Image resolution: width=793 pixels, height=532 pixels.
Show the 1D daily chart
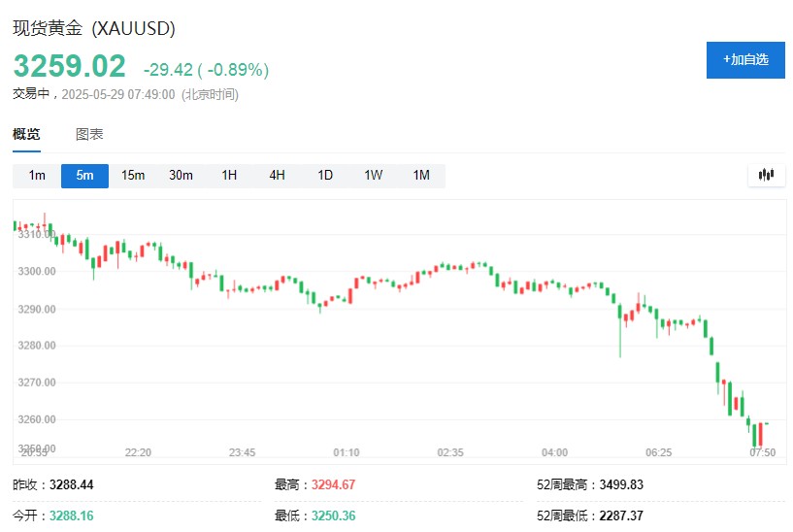325,176
